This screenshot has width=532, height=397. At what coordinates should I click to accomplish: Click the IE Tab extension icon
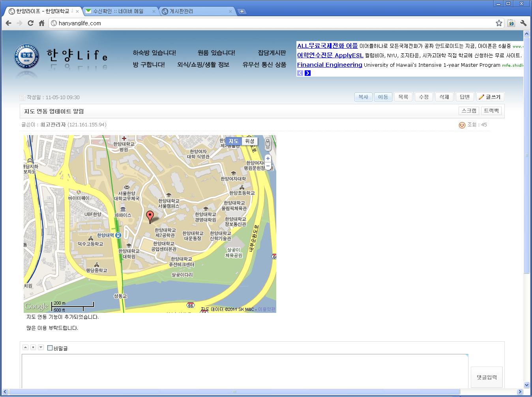[511, 23]
